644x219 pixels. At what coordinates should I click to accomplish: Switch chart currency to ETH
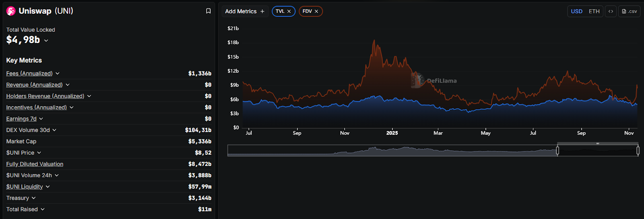[x=594, y=11]
